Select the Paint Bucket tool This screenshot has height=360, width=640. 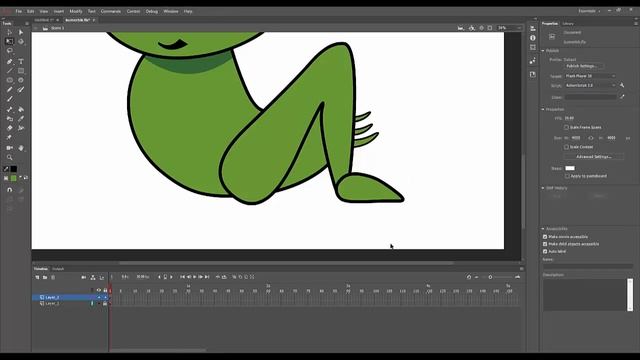(x=21, y=109)
